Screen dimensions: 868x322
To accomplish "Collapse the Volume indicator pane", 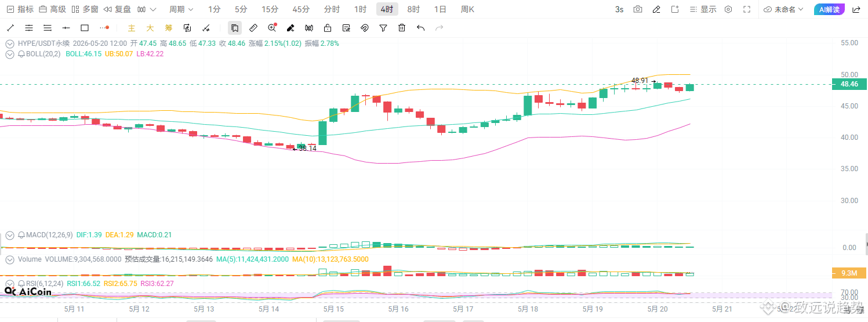I will [x=10, y=259].
